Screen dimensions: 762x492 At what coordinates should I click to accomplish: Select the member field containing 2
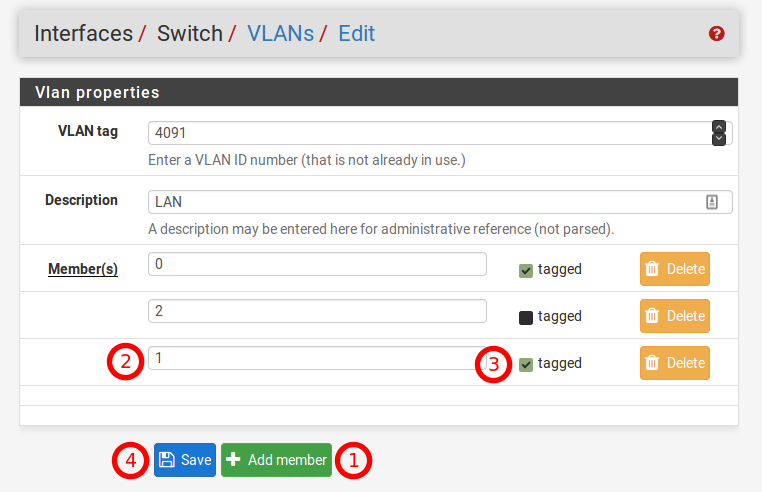pos(317,311)
